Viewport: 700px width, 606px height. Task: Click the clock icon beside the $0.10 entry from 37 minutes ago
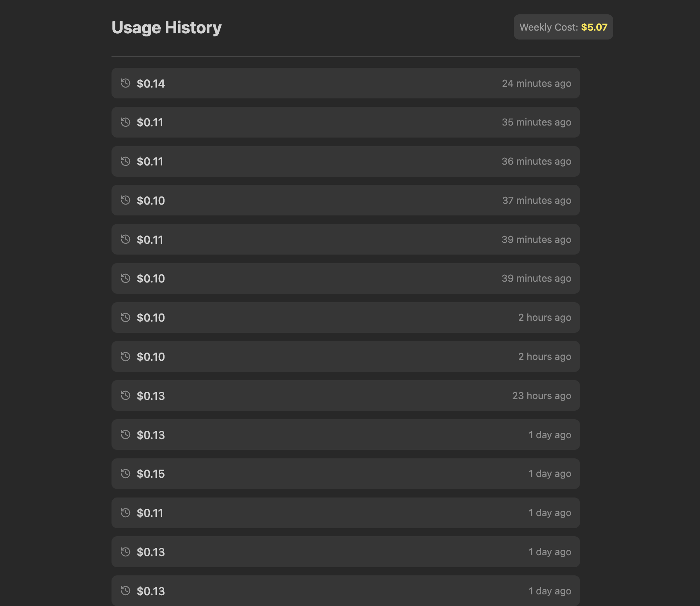[125, 200]
